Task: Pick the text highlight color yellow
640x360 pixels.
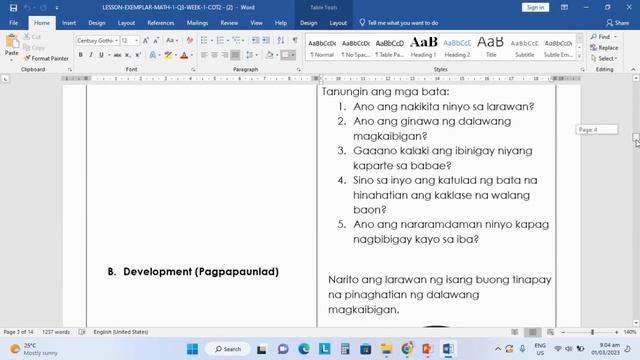Action: coord(168,55)
